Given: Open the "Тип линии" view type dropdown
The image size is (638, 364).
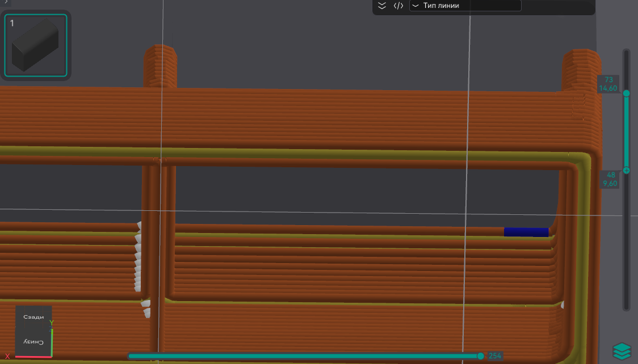Looking at the screenshot, I should tap(465, 6).
